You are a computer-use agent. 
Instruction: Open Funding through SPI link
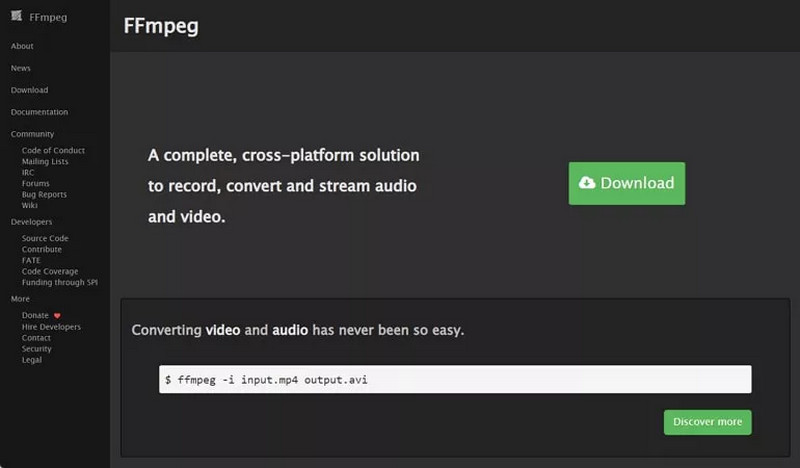click(59, 282)
